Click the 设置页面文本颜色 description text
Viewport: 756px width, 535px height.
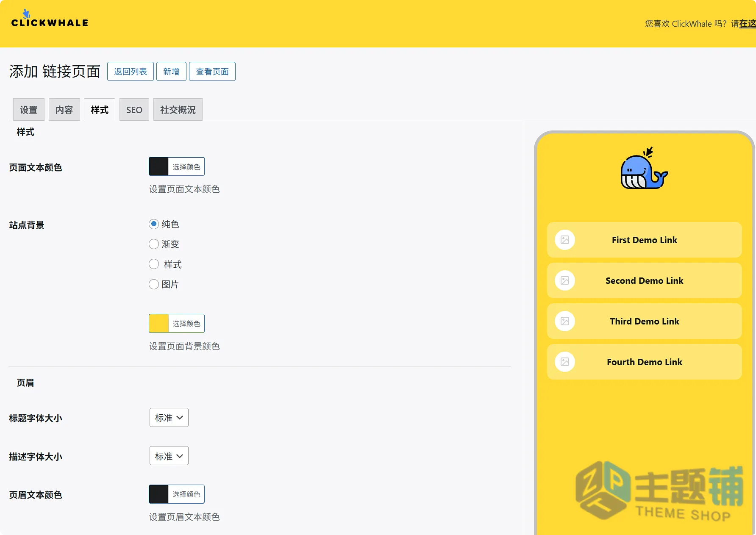184,189
